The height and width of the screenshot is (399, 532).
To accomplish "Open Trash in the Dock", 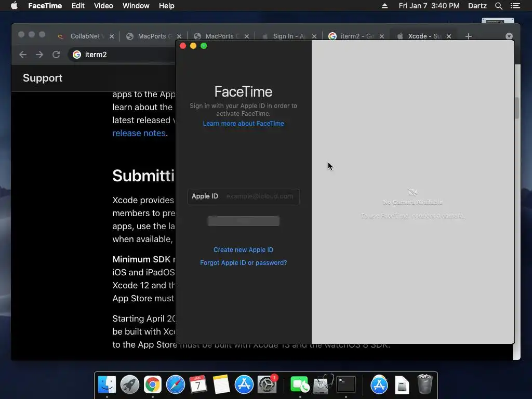I will coord(424,384).
